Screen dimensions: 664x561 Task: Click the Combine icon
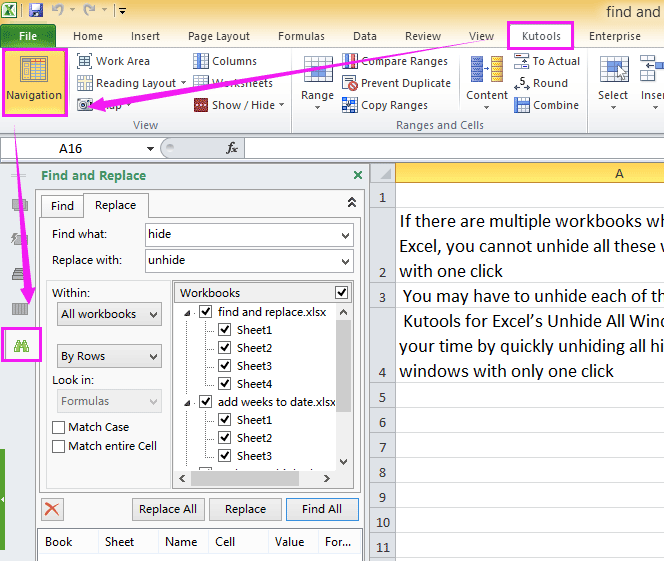pyautogui.click(x=522, y=105)
